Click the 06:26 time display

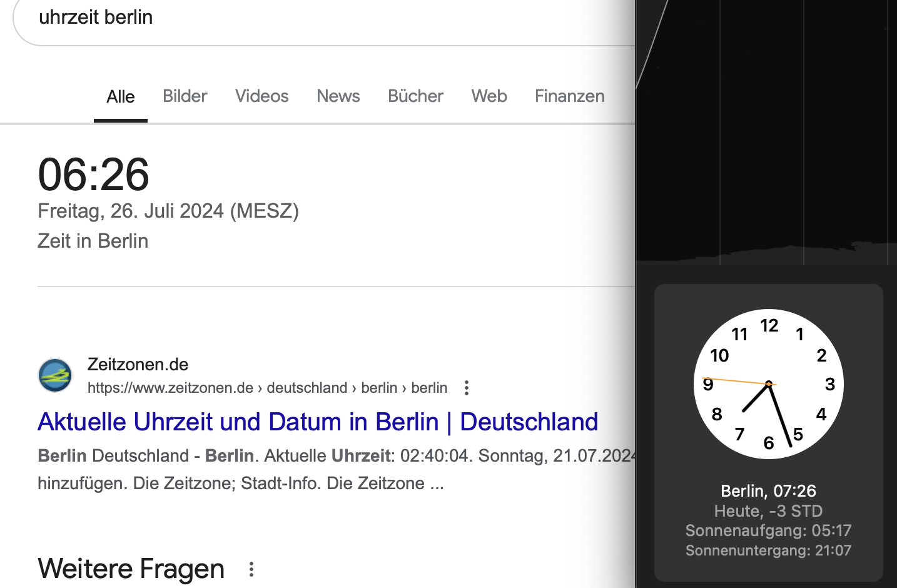click(94, 174)
